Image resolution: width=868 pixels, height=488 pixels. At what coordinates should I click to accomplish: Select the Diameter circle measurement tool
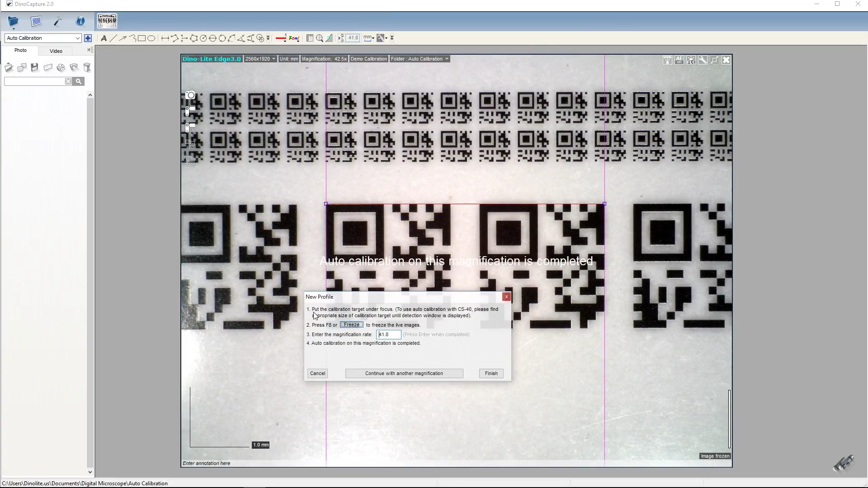pos(212,38)
